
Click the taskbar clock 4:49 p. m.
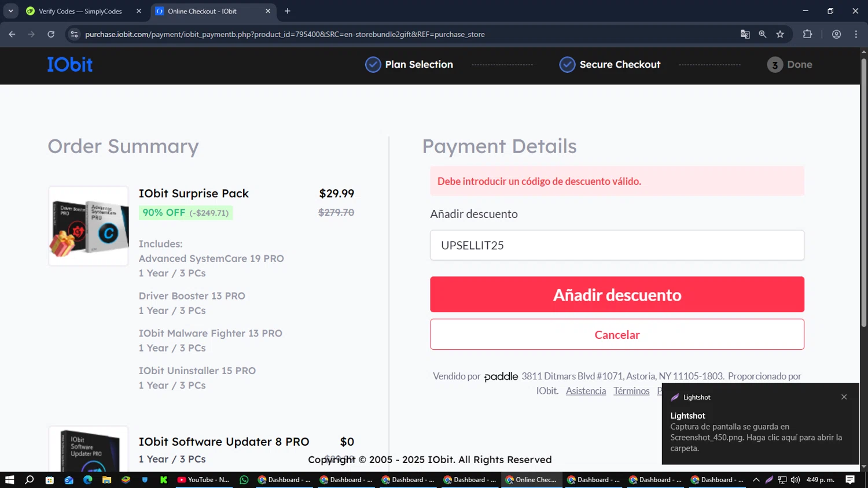click(x=820, y=480)
